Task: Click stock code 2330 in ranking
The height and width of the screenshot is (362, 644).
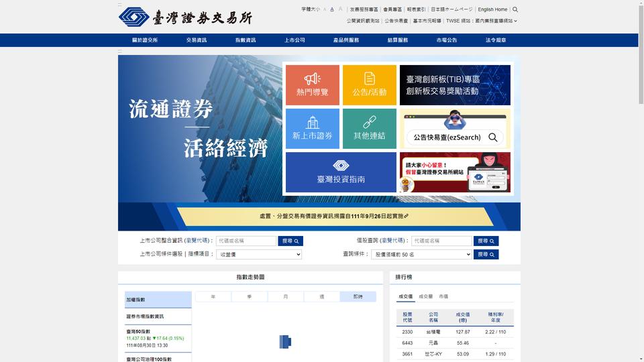Action: [x=407, y=332]
